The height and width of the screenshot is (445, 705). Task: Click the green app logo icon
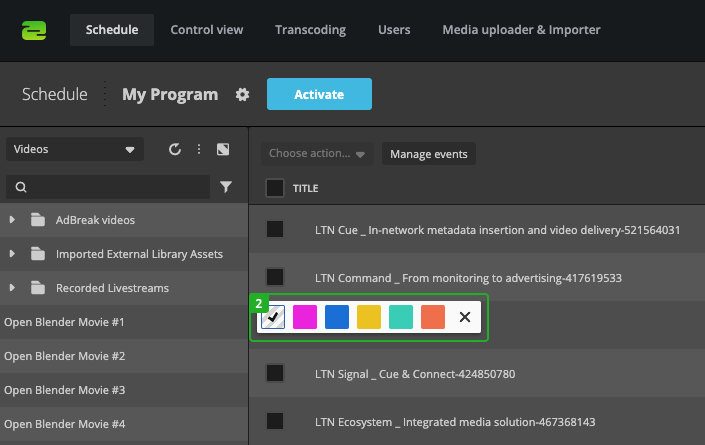click(35, 30)
